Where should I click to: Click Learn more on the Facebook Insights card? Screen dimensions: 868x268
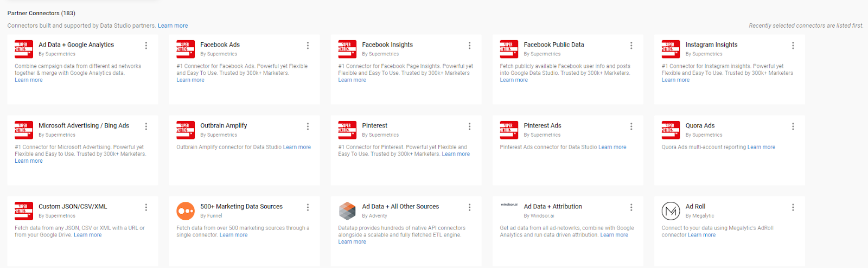pos(352,80)
